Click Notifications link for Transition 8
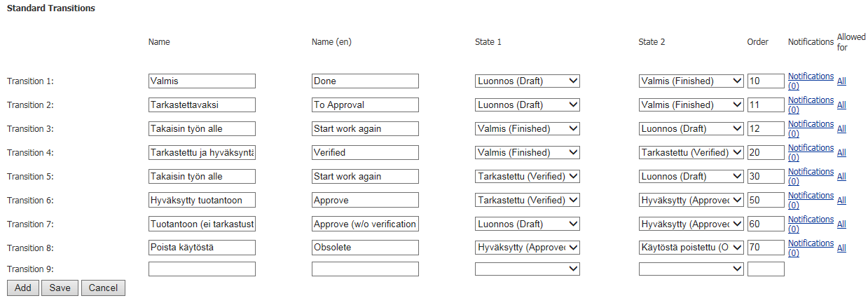The width and height of the screenshot is (868, 303). [x=811, y=248]
